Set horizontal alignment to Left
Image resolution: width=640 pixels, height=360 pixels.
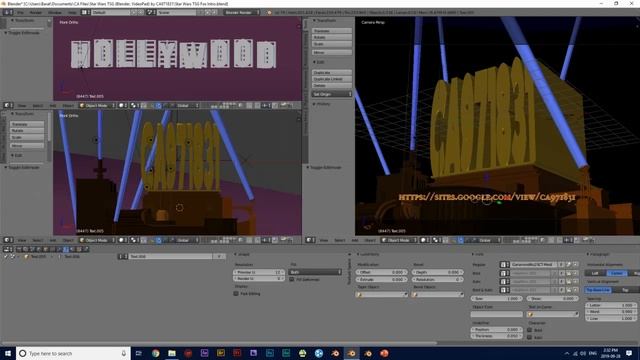click(595, 273)
